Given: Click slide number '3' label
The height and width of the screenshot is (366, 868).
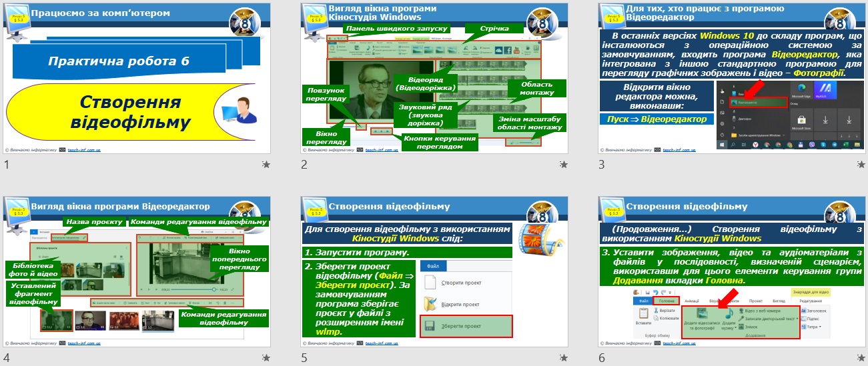Looking at the screenshot, I should point(602,165).
